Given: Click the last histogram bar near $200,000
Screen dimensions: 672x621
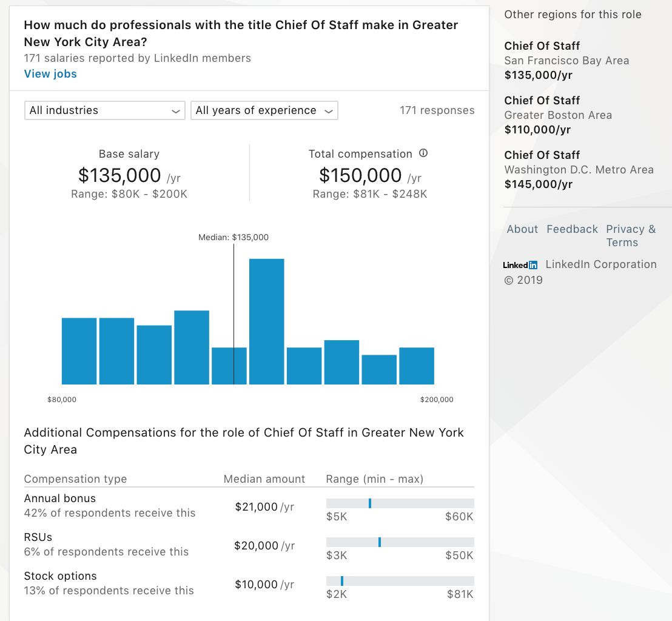Looking at the screenshot, I should pyautogui.click(x=417, y=366).
